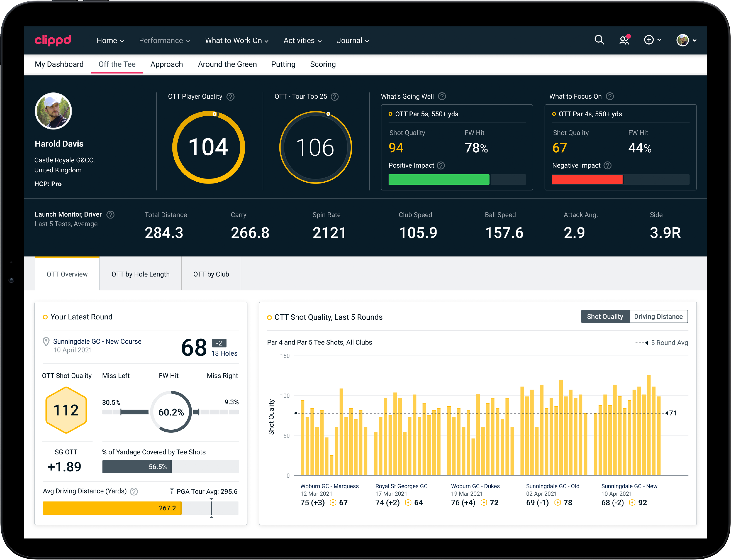Select the Shot Quality chart toggle
Screen dimensions: 731x560
point(605,316)
